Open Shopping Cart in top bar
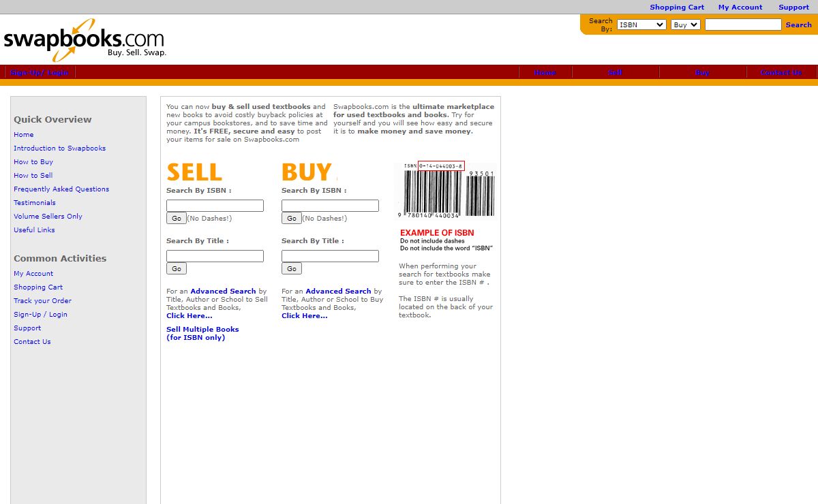The image size is (818, 504). click(x=677, y=7)
